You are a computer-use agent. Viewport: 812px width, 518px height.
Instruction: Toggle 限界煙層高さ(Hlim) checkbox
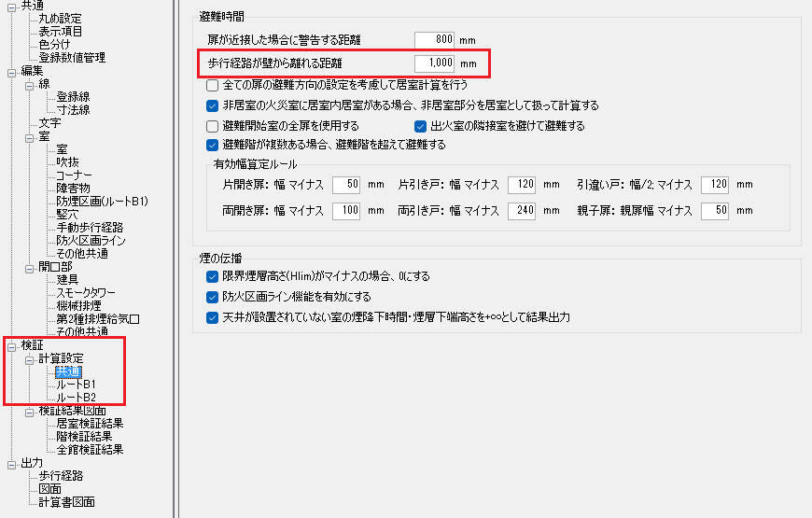[x=212, y=276]
